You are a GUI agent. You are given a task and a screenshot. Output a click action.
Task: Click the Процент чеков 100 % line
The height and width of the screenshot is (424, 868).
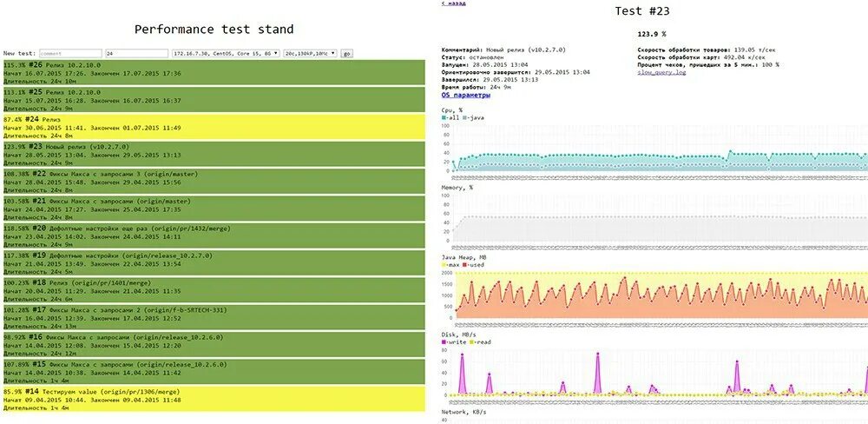[708, 65]
